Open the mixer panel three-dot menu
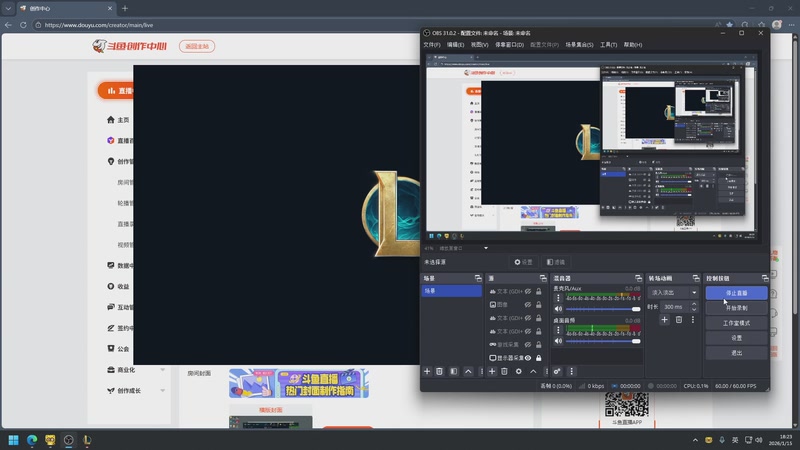This screenshot has height=450, width=800. [571, 371]
